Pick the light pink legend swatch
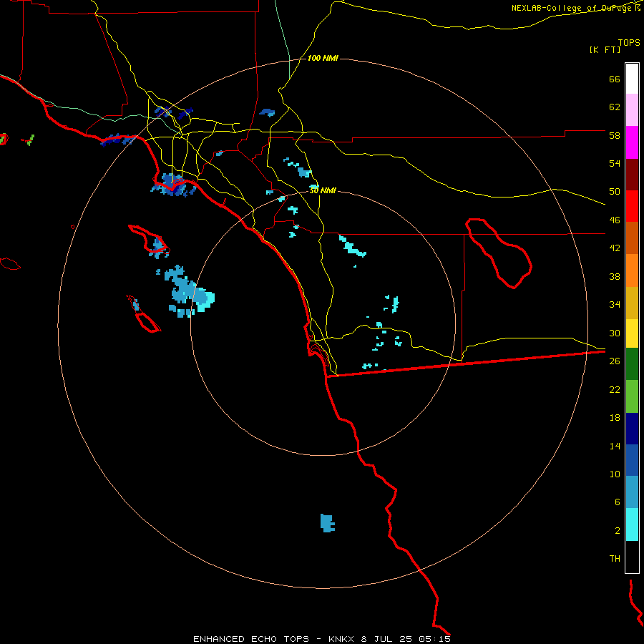The width and height of the screenshot is (644, 644). click(632, 109)
